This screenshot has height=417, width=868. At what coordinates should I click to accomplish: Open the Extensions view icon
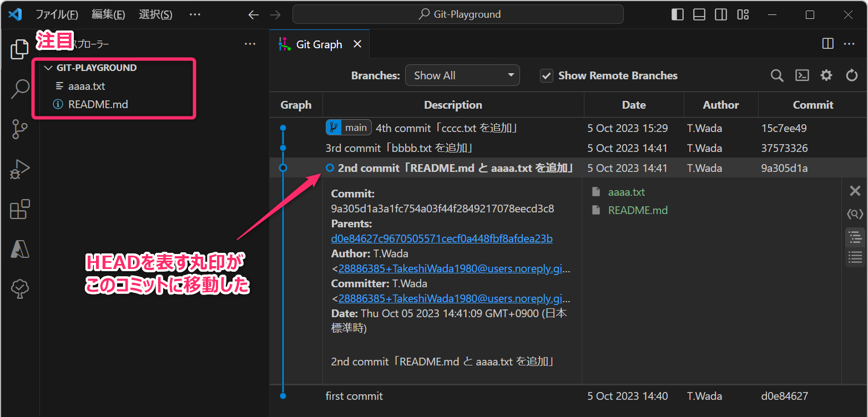point(20,210)
